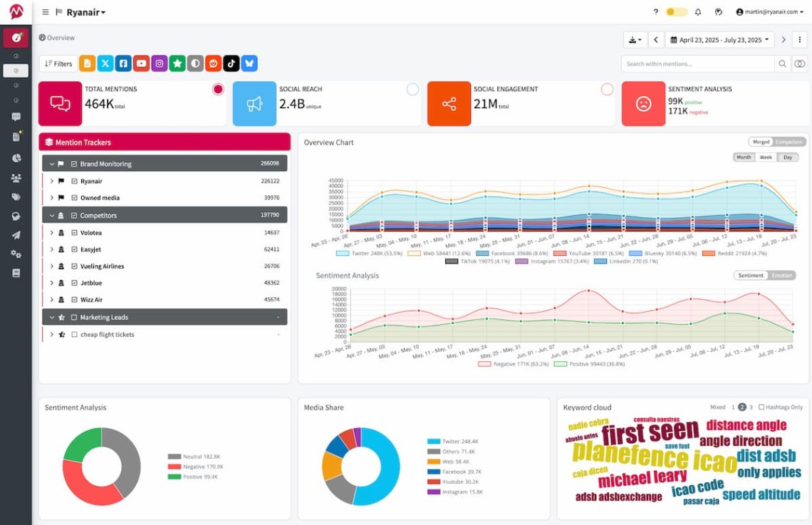
Task: Open the tags icon in left sidebar
Action: click(x=16, y=197)
